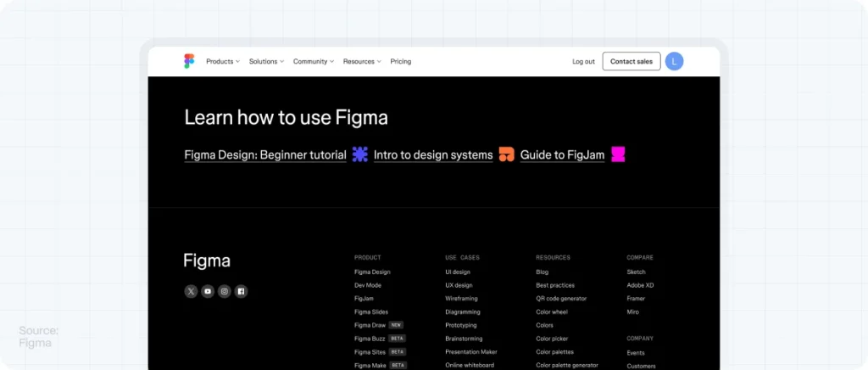The height and width of the screenshot is (370, 868).
Task: Open the Intro to design systems link
Action: pyautogui.click(x=432, y=155)
